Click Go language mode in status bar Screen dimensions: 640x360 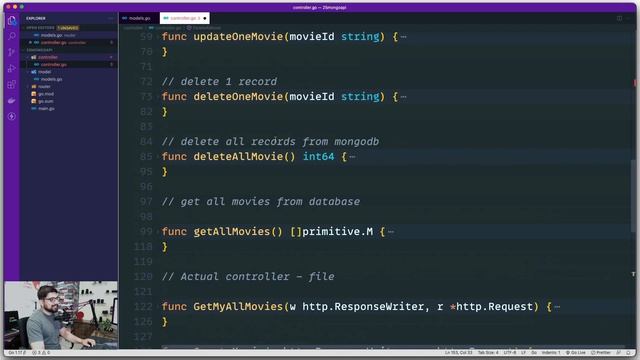click(534, 353)
